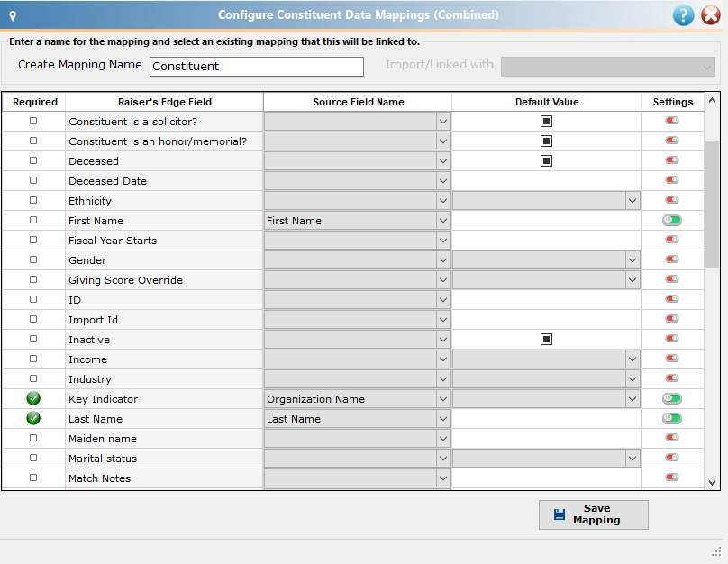This screenshot has height=564, width=728.
Task: Enable settings switch for Maiden name
Action: 672,437
